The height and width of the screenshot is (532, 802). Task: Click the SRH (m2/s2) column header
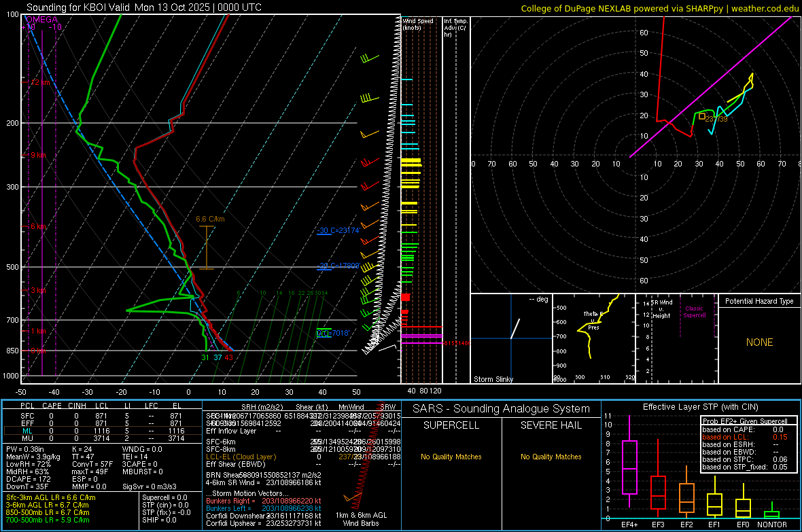(262, 407)
